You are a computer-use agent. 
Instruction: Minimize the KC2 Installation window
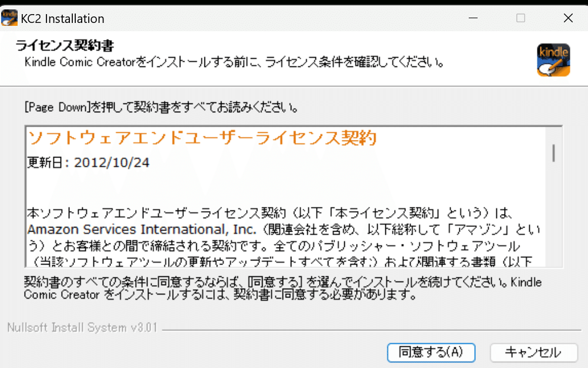(473, 18)
